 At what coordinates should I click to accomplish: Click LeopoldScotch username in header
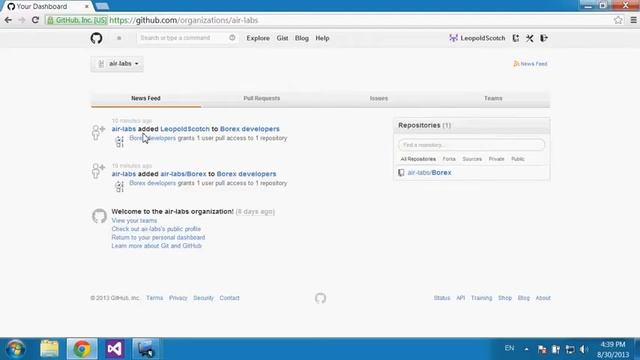point(483,38)
